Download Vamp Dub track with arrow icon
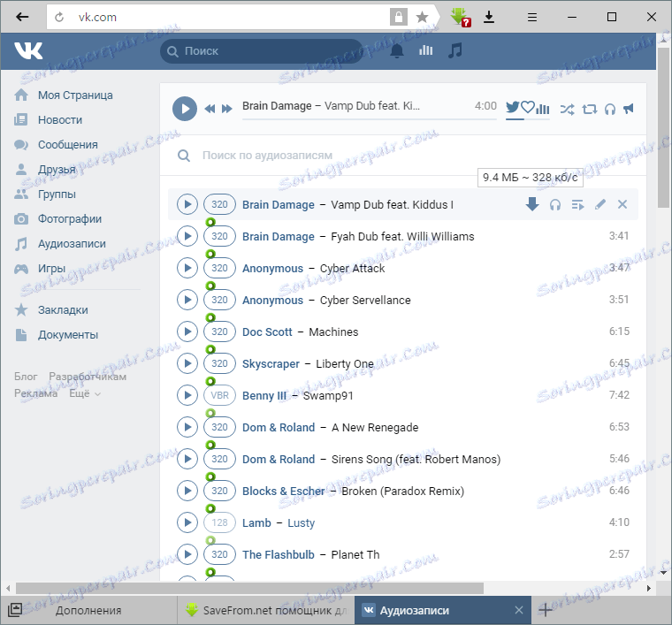The height and width of the screenshot is (625, 672). [x=532, y=204]
